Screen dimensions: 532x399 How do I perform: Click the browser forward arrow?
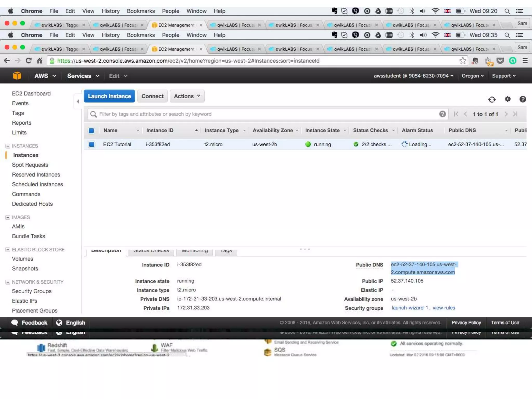[18, 61]
